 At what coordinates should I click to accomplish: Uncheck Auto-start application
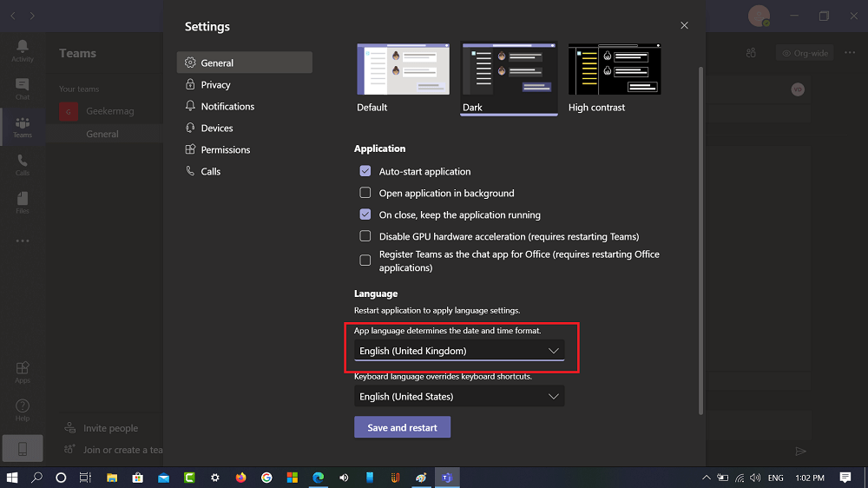365,171
